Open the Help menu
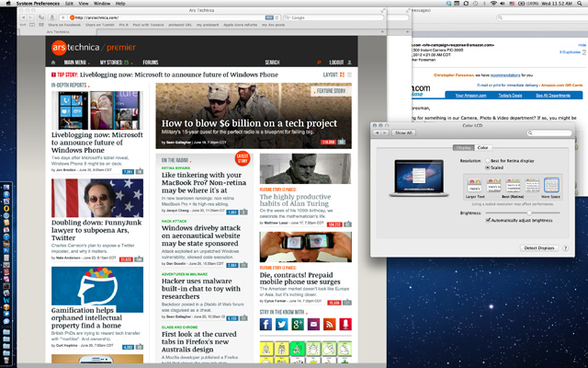 pyautogui.click(x=120, y=4)
